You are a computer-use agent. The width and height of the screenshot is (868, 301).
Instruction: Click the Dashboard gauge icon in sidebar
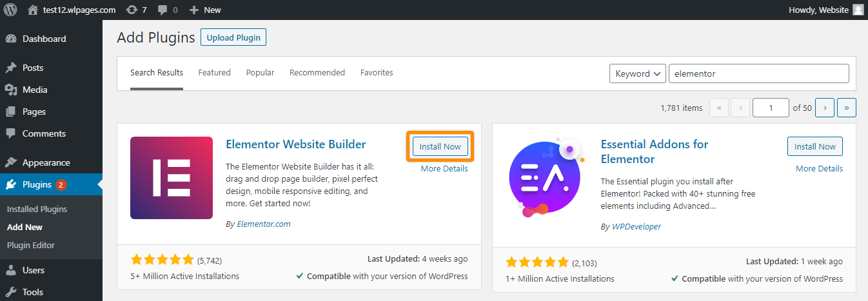(10, 39)
